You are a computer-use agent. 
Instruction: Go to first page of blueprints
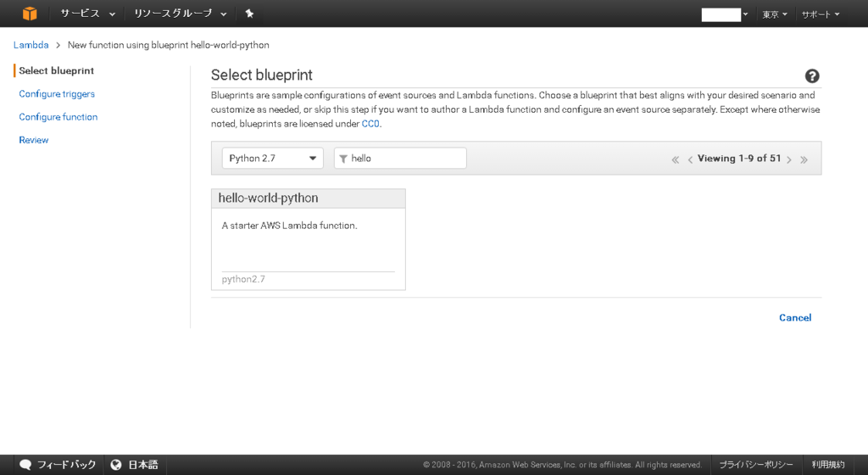(676, 159)
